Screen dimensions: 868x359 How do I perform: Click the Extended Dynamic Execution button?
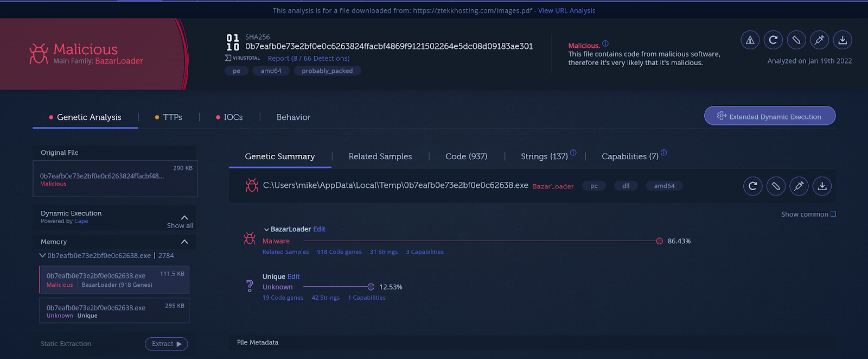pos(769,116)
